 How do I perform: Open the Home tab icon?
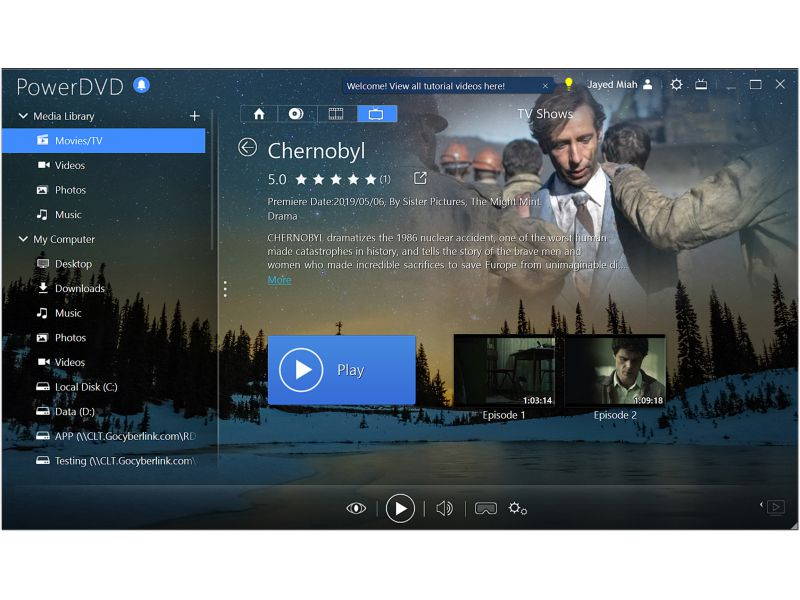[258, 114]
